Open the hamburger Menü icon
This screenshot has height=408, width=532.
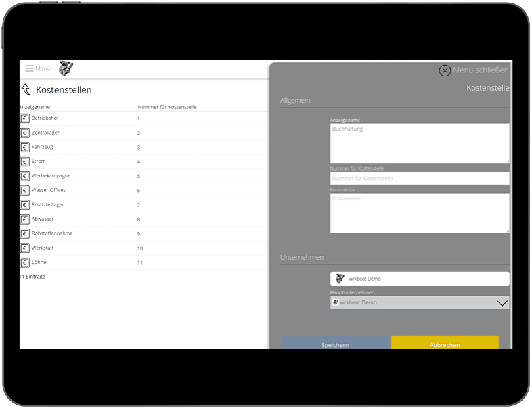tap(29, 68)
